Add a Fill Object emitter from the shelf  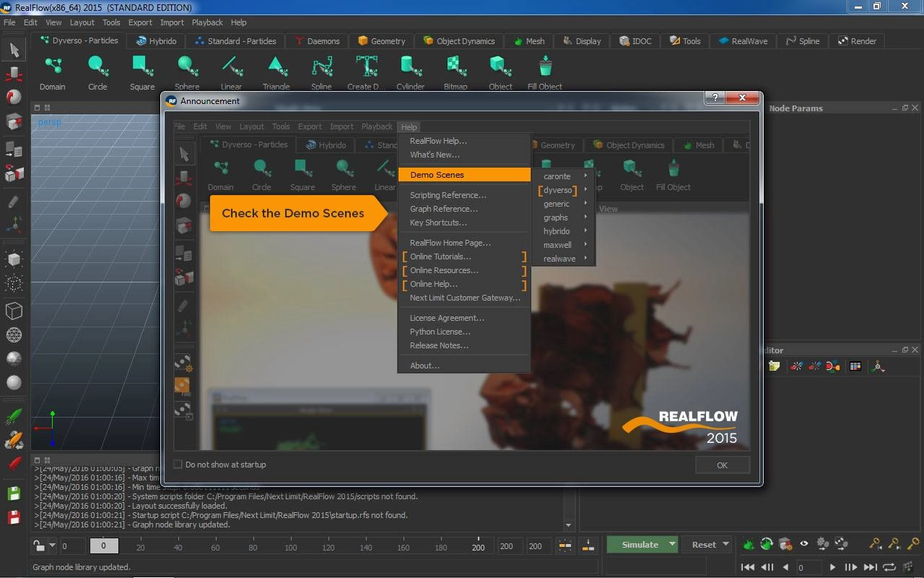(x=545, y=72)
